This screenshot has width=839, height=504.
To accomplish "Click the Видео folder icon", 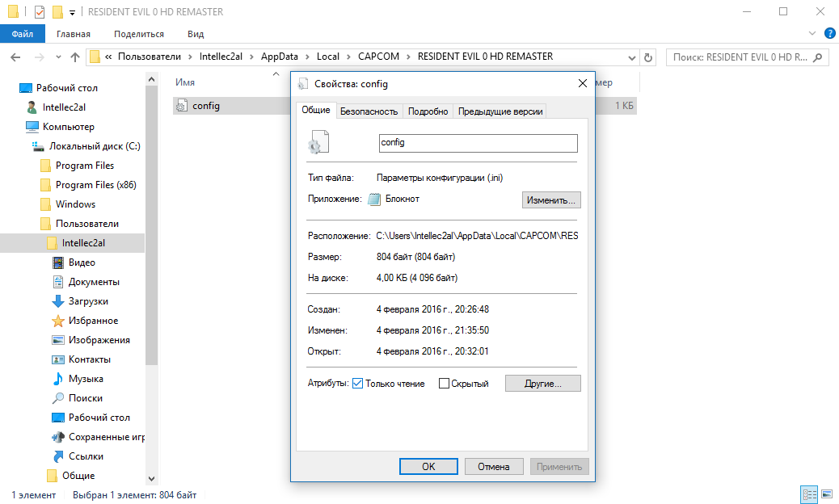I will tap(57, 262).
